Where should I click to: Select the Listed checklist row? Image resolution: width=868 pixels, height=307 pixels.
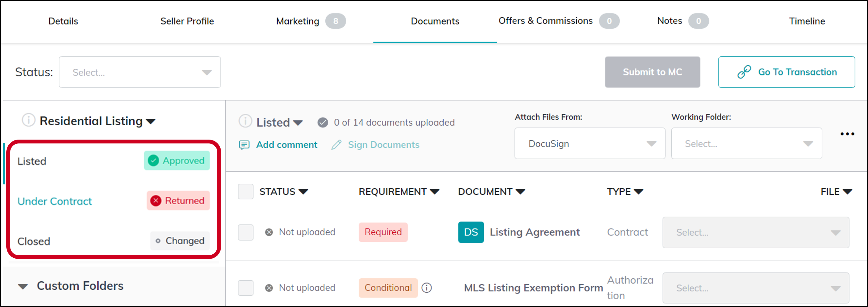[113, 161]
